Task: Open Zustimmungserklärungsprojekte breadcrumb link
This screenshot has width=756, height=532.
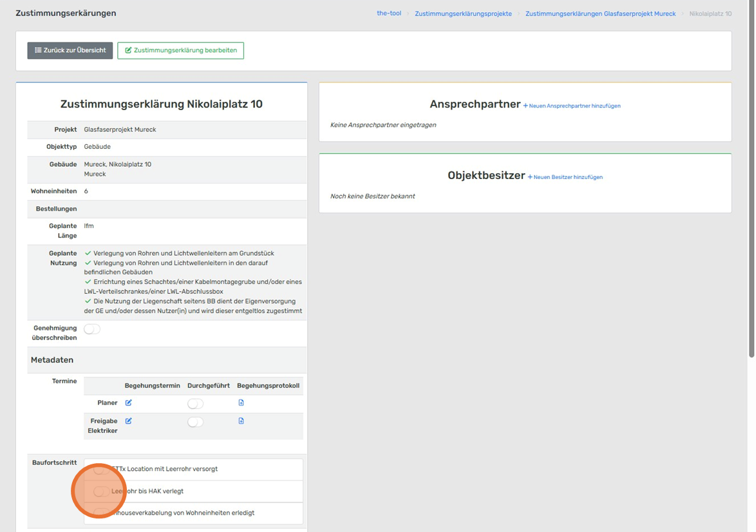Action: (x=463, y=14)
